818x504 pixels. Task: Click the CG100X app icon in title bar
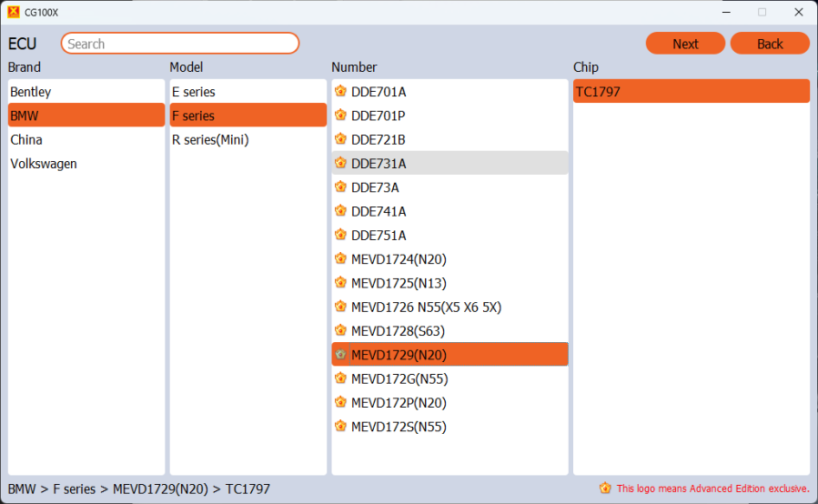pos(13,12)
